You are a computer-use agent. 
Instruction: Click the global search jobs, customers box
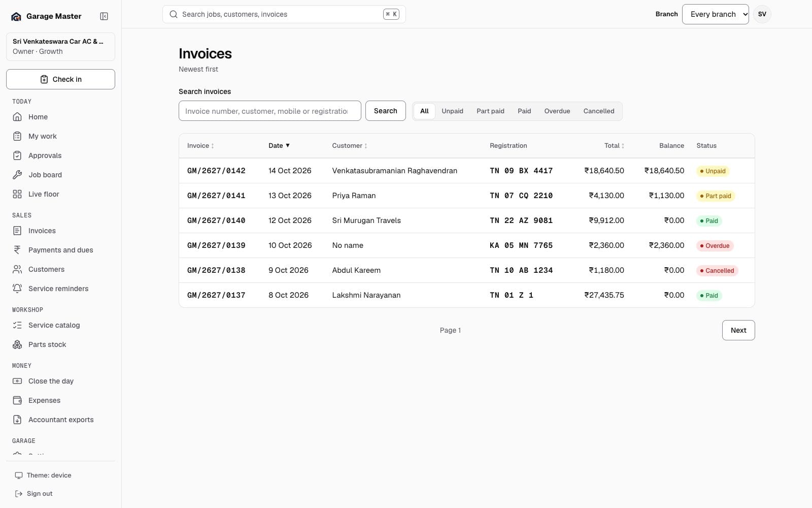pyautogui.click(x=284, y=14)
